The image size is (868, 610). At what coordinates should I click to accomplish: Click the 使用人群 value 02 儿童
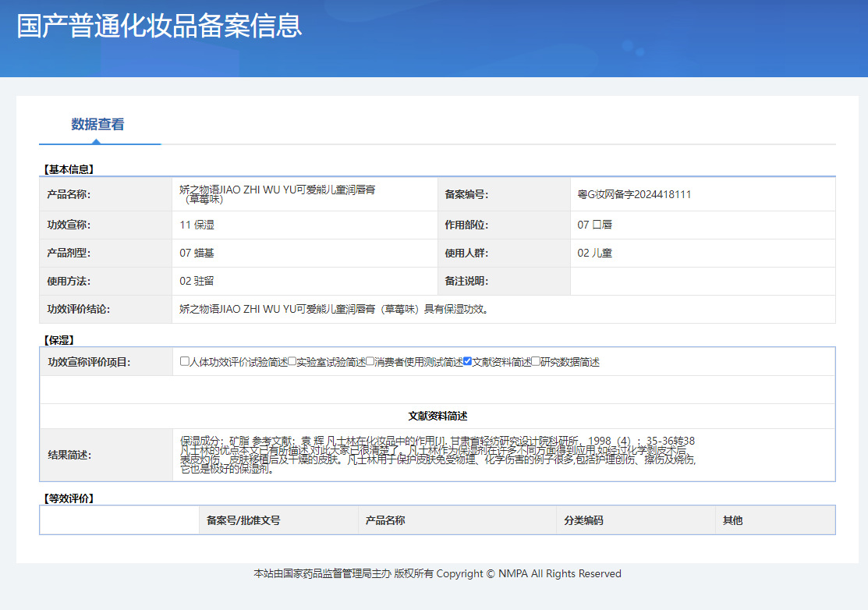click(594, 253)
